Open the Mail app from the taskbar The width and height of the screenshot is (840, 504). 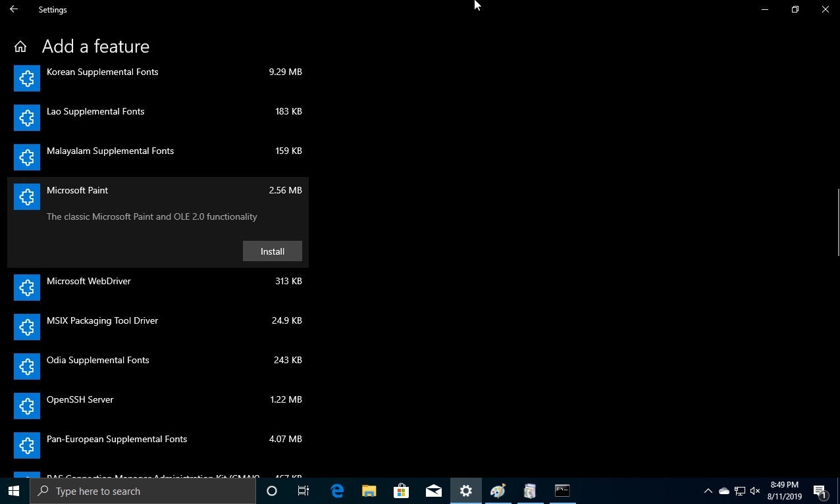point(433,491)
